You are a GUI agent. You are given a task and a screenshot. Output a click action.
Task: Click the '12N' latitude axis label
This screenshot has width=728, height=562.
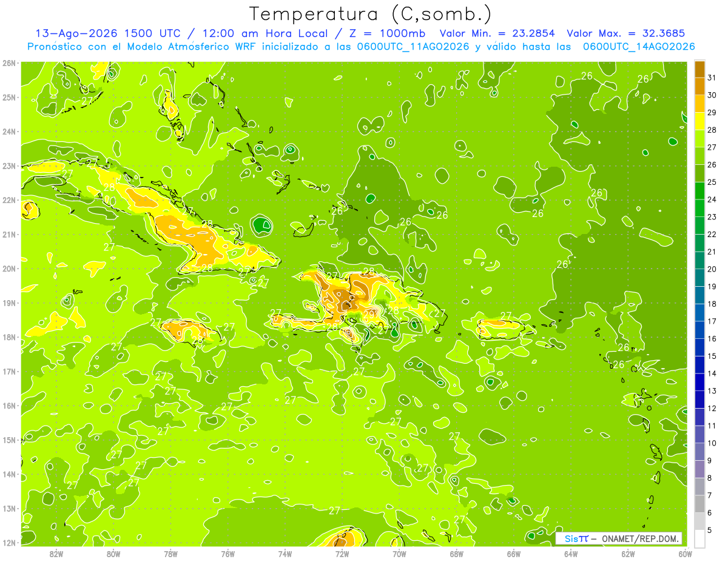(x=9, y=543)
